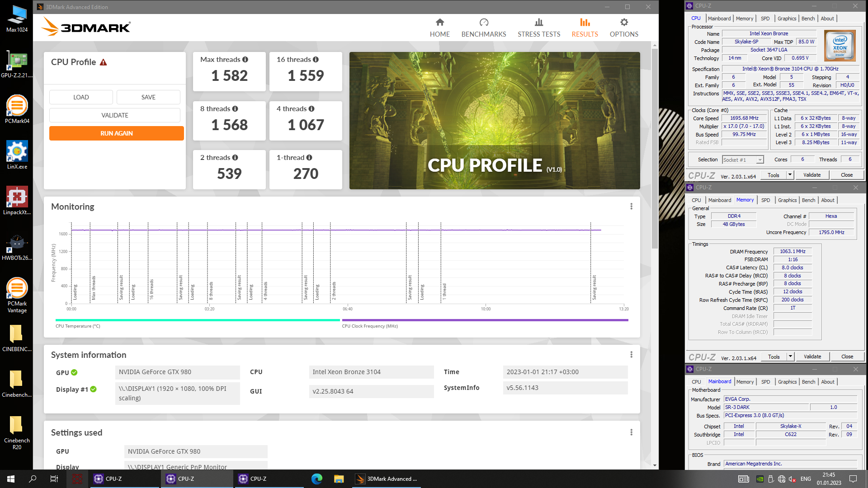Click the 1-thread info icon
This screenshot has height=488, width=868.
tap(309, 158)
